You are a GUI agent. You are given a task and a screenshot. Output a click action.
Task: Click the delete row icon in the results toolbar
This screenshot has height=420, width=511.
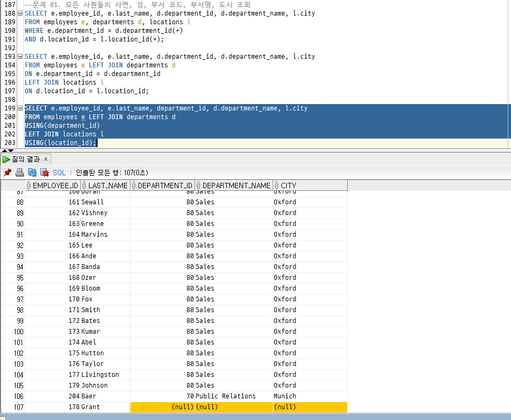44,173
